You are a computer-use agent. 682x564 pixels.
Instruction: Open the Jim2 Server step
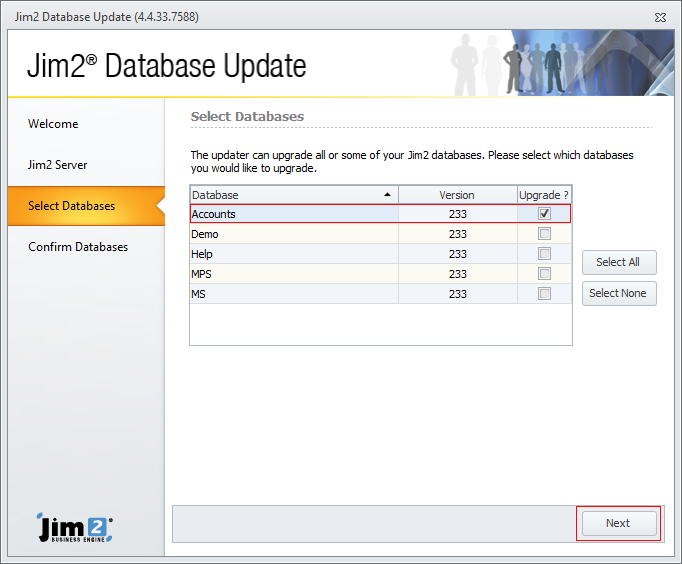57,165
